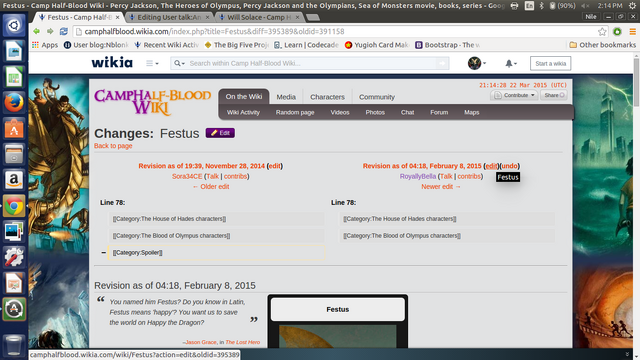The image size is (640, 360).
Task: Open System Settings wrench-and-gear icon
Action: coord(14,257)
